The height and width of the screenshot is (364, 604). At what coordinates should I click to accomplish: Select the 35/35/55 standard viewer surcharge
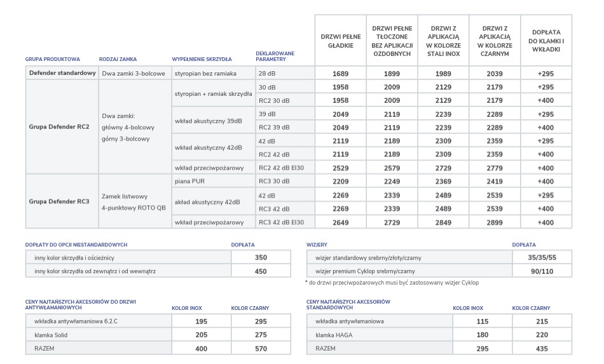click(x=541, y=258)
